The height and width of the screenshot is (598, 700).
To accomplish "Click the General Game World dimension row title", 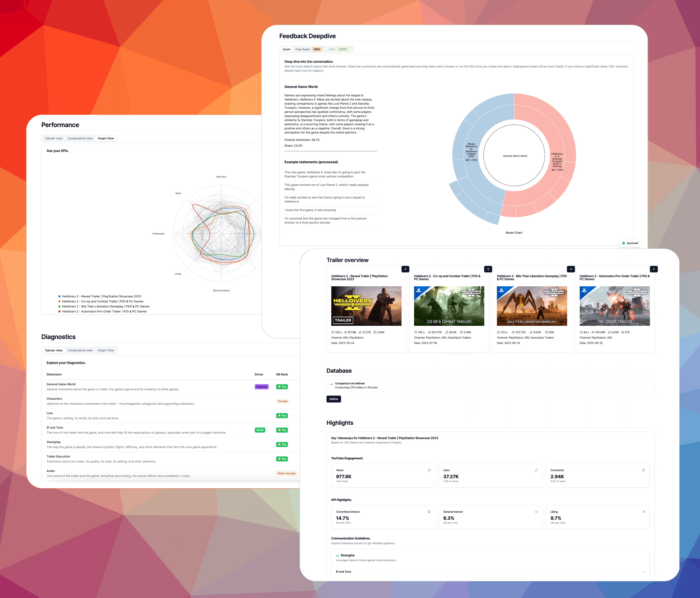I will (61, 384).
